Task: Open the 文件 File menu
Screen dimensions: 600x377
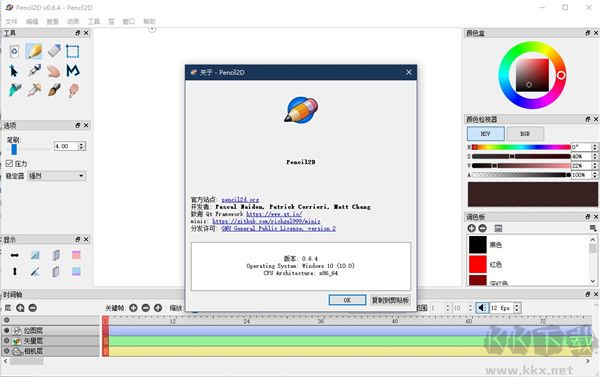Action: point(11,21)
